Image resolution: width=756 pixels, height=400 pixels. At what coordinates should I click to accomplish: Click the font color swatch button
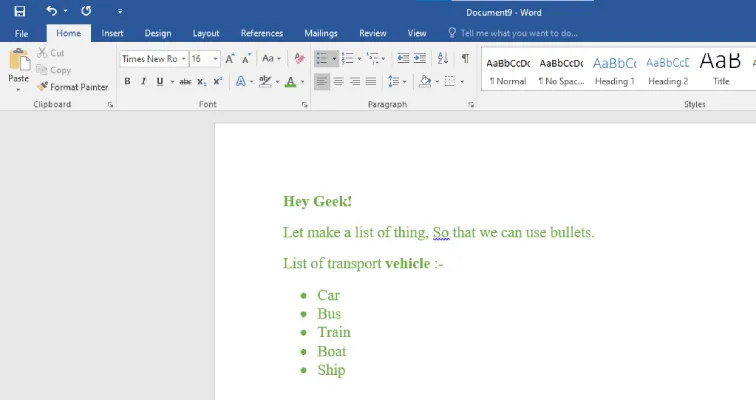tap(289, 81)
